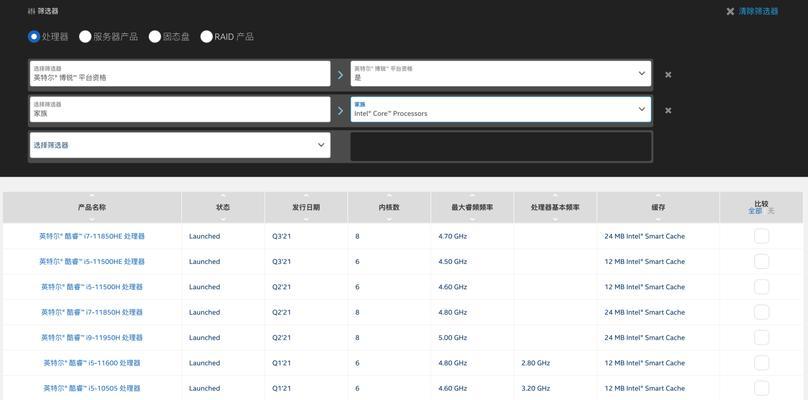
Task: Open the empty 选择筛选器 dropdown
Action: [x=180, y=145]
